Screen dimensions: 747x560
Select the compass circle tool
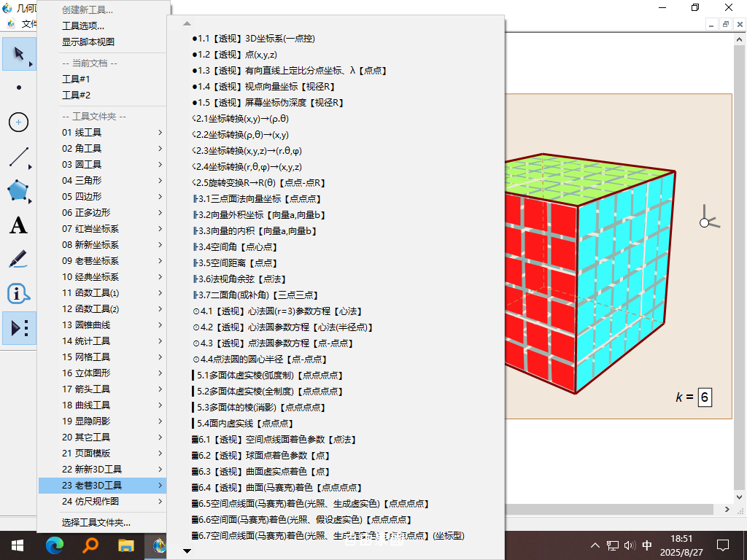pyautogui.click(x=18, y=122)
